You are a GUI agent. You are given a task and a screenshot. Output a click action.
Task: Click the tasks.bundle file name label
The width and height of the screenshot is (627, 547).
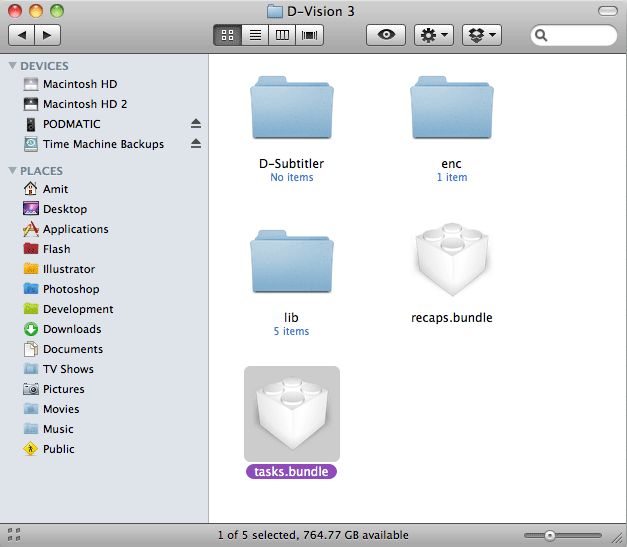coord(292,471)
